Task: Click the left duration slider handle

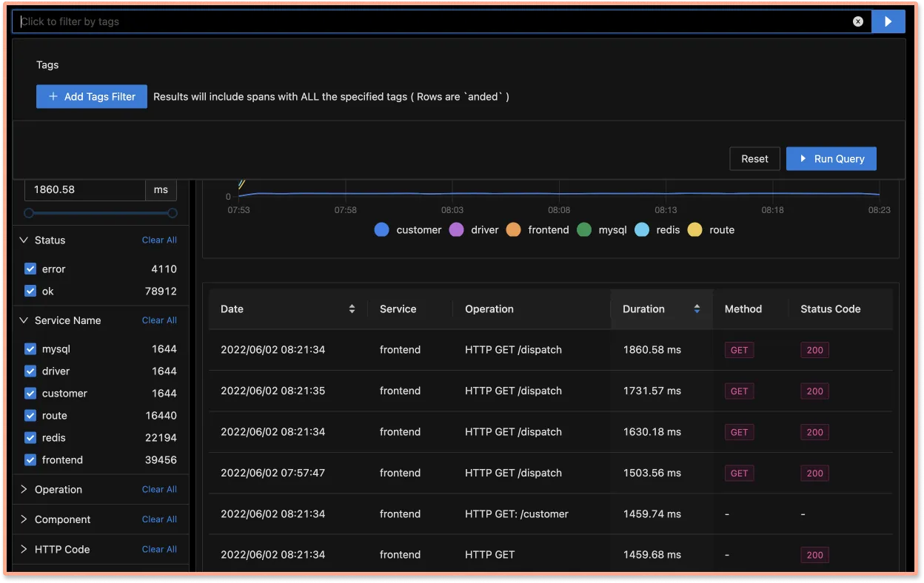Action: [29, 213]
